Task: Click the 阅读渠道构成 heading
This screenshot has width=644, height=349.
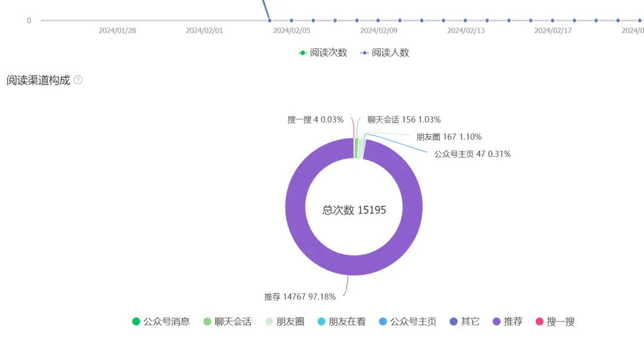Action: coord(38,80)
